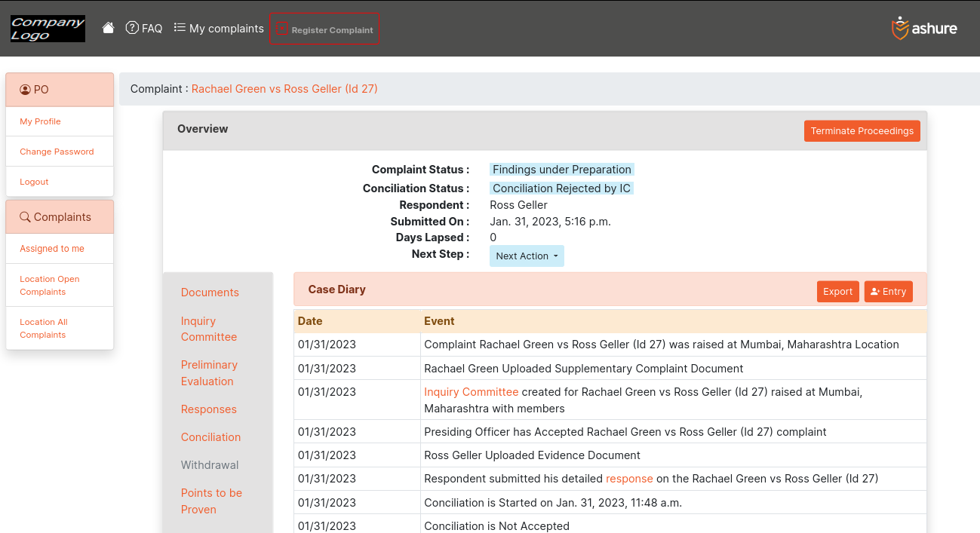Click the ashure brand logo
The width and height of the screenshot is (980, 533).
(924, 29)
